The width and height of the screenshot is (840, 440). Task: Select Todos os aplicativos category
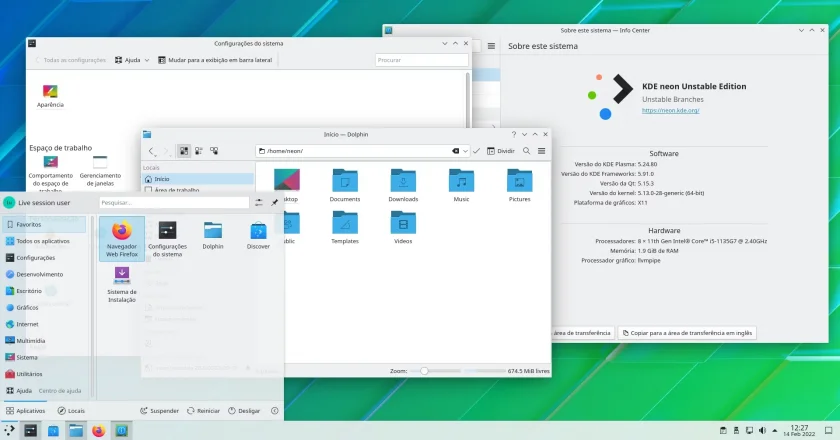[x=44, y=241]
